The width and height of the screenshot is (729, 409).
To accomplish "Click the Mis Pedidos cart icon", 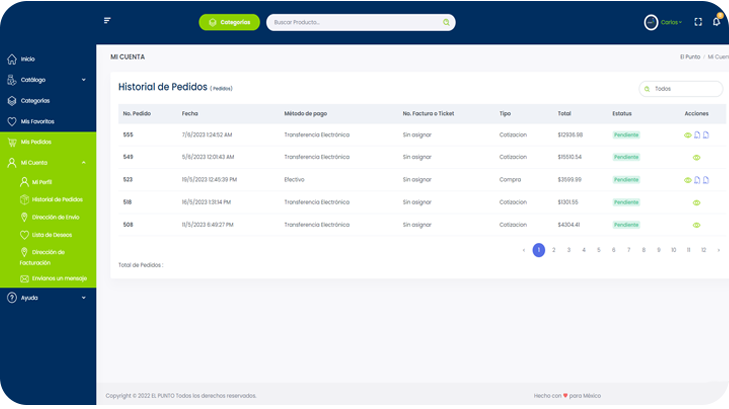I will point(12,142).
